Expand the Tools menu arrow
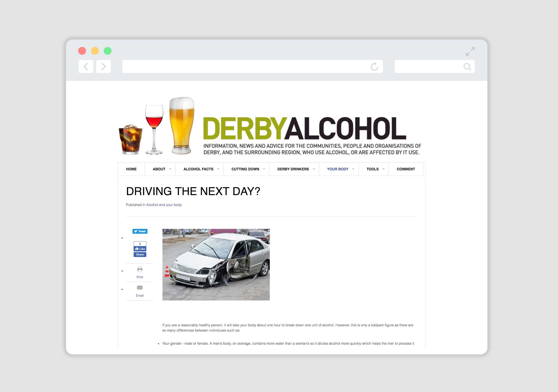The height and width of the screenshot is (392, 558). [x=383, y=169]
